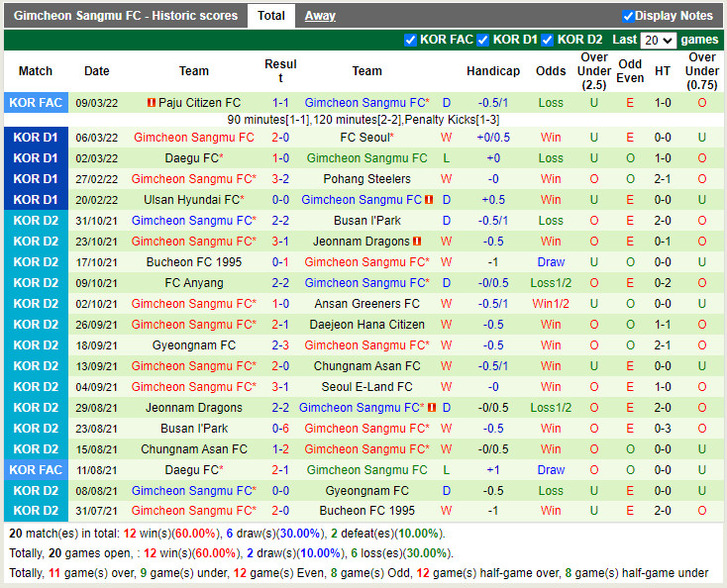The height and width of the screenshot is (588, 727).
Task: Open the Daejeon Hana Citizen team link
Action: point(366,325)
